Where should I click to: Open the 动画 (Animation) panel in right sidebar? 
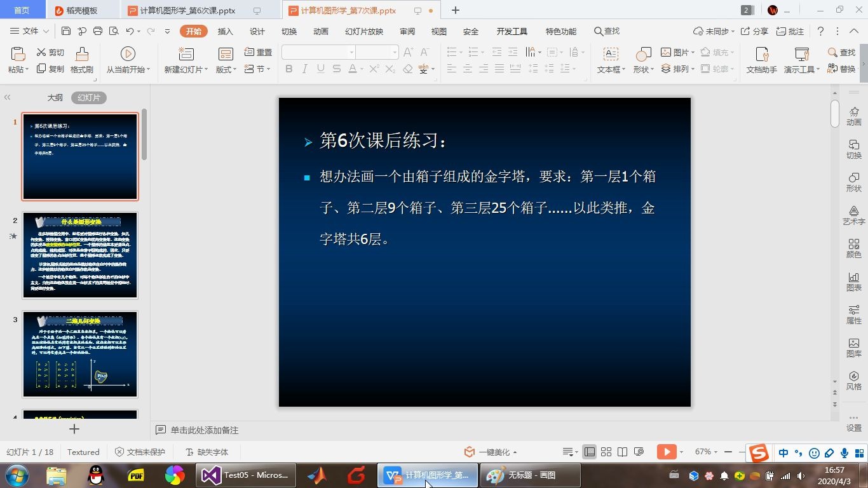coord(854,116)
